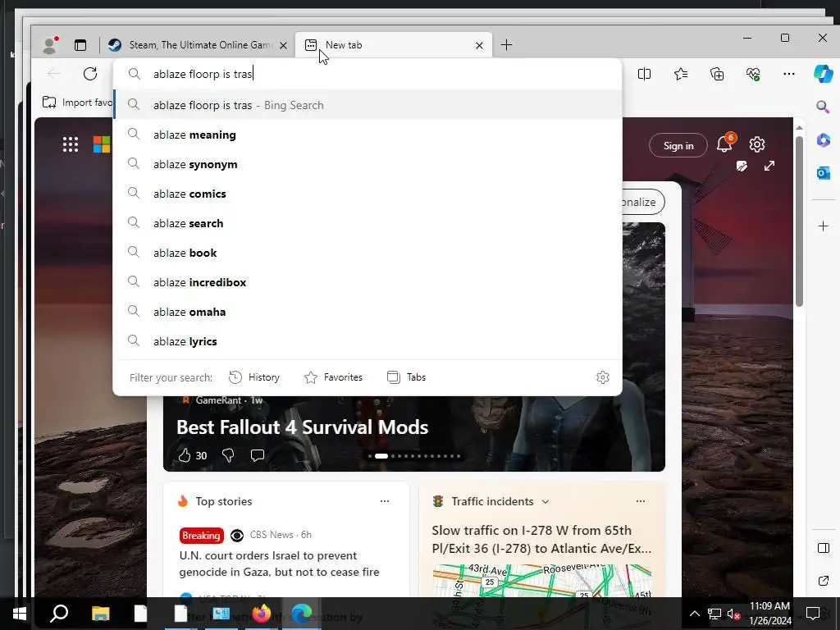Choose the 'ablaze synonym' suggestion
The height and width of the screenshot is (630, 840).
click(367, 164)
